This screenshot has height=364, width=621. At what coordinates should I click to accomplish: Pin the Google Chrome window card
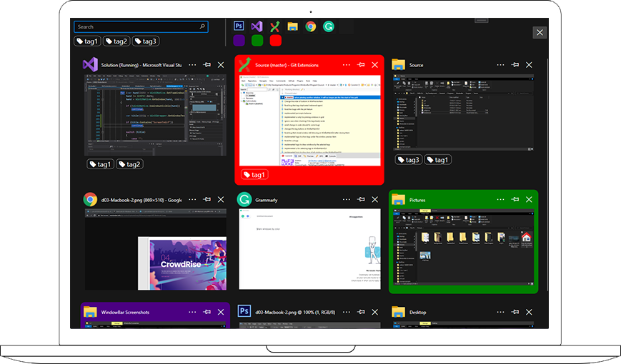point(207,199)
